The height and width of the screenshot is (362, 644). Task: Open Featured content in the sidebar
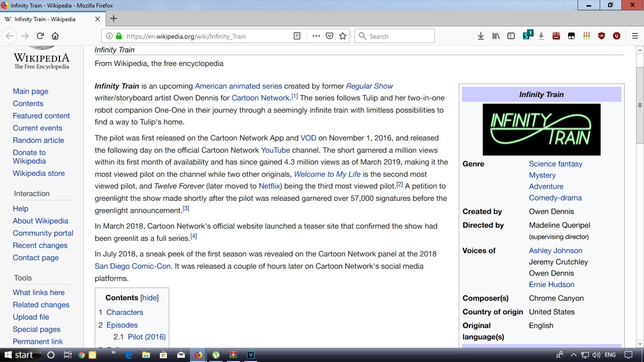[x=41, y=116]
